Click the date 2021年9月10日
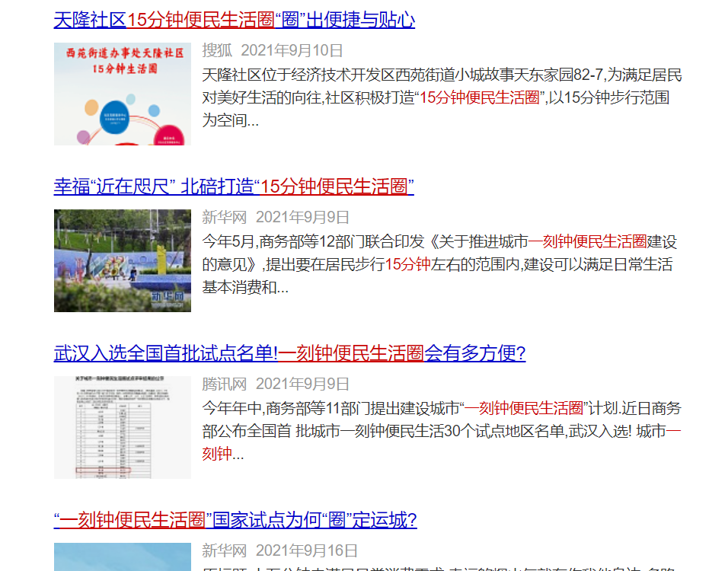The width and height of the screenshot is (728, 571). coord(292,50)
